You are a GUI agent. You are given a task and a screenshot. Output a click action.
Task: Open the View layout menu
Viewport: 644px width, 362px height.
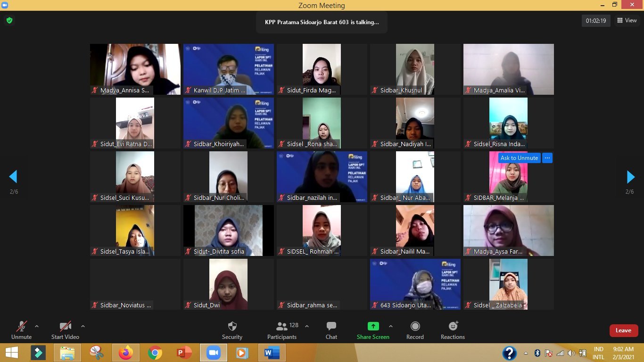tap(627, 20)
